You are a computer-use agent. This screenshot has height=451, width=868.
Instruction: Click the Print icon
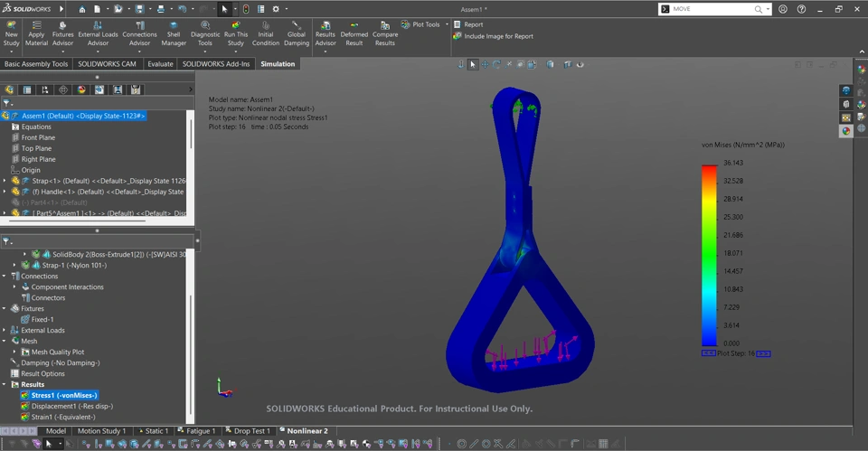tap(161, 9)
